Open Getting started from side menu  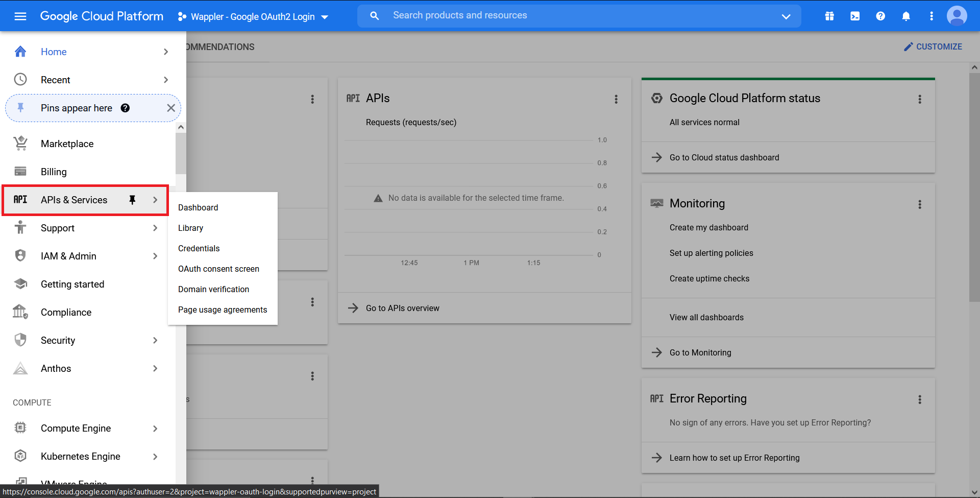(x=88, y=284)
